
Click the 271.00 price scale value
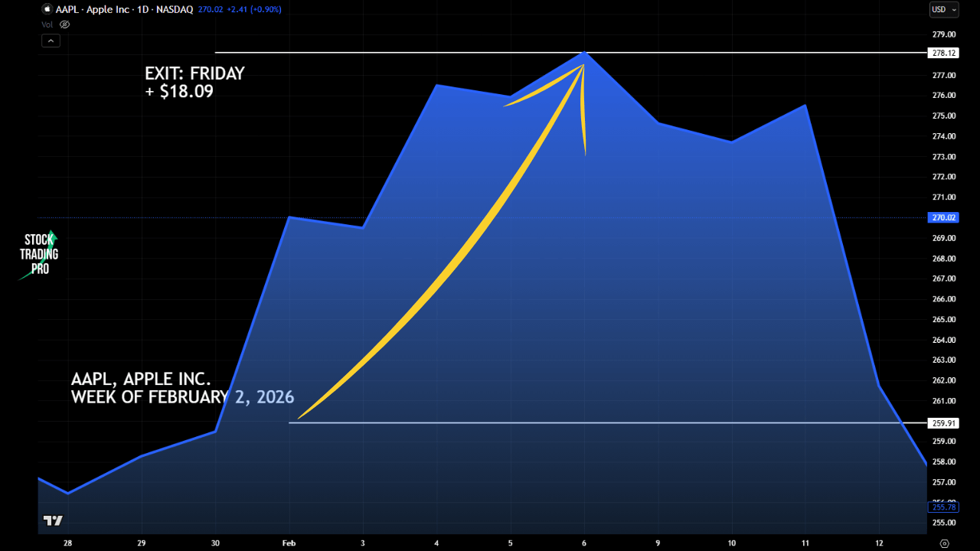point(943,197)
